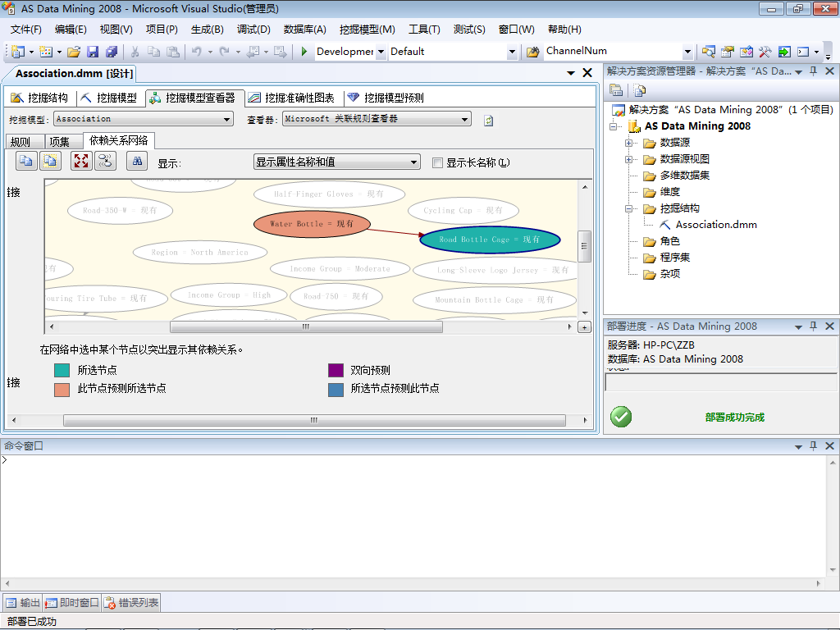
Task: Click the graph horizontal scrollbar thumb
Action: point(306,326)
